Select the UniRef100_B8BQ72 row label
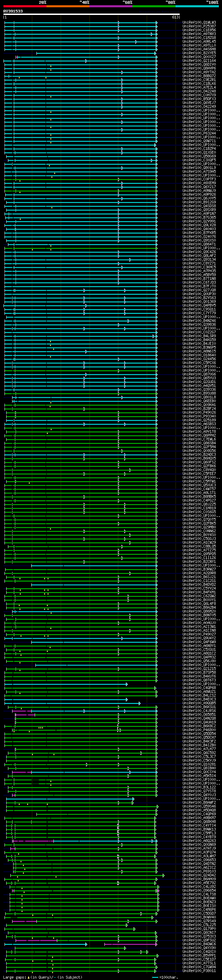 [x=199, y=76]
